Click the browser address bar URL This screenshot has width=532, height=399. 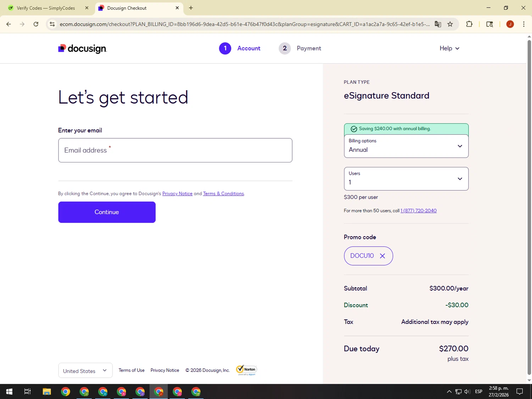point(245,24)
